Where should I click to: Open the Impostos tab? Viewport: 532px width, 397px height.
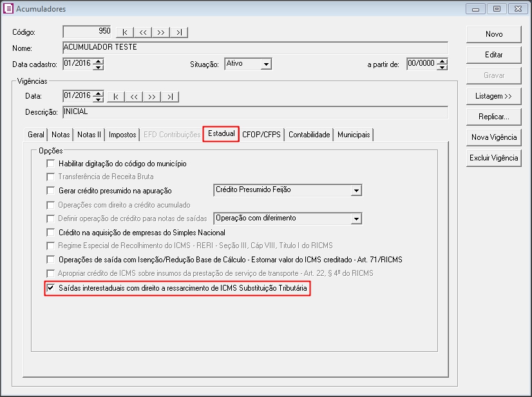click(122, 135)
